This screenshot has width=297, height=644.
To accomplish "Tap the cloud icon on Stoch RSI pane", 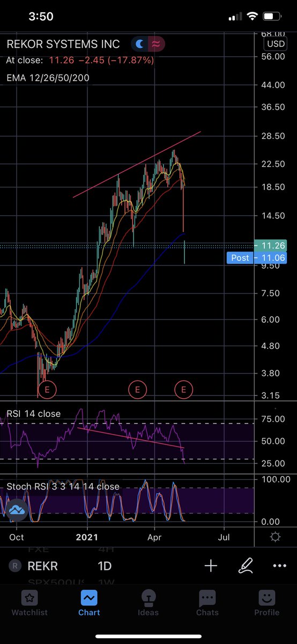I will click(x=17, y=509).
